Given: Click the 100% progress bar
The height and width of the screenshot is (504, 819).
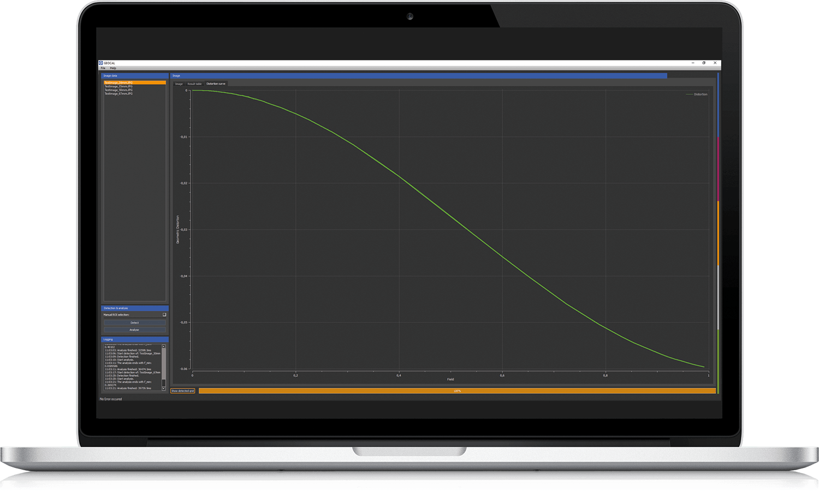Looking at the screenshot, I should tap(457, 391).
